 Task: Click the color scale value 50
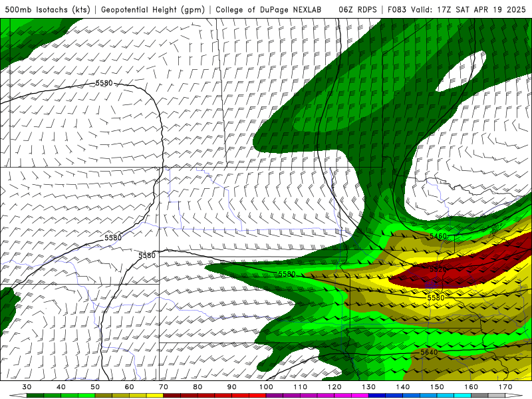pos(95,387)
